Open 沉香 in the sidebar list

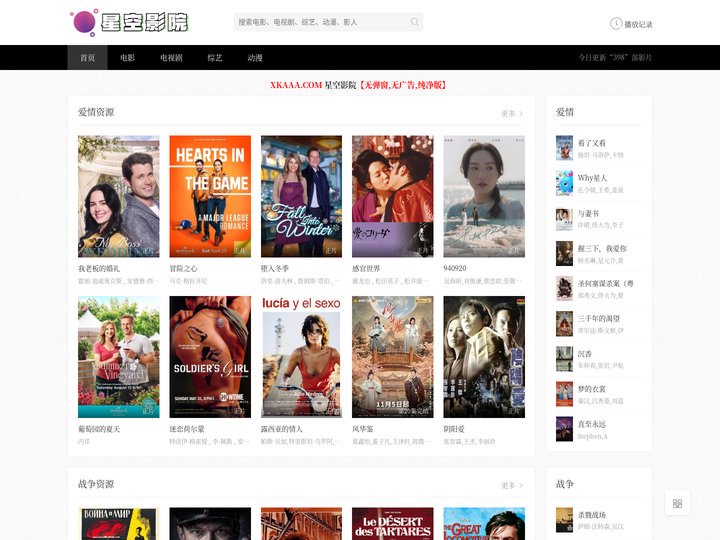585,354
